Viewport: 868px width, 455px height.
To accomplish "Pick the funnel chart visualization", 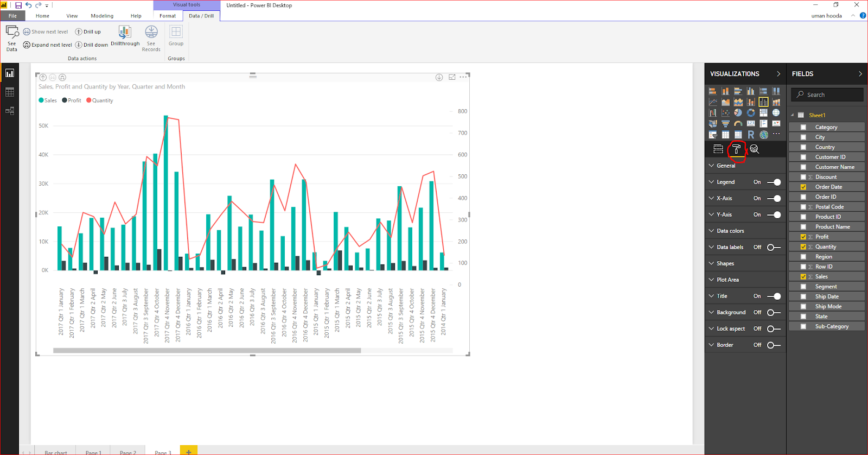I will click(x=725, y=124).
